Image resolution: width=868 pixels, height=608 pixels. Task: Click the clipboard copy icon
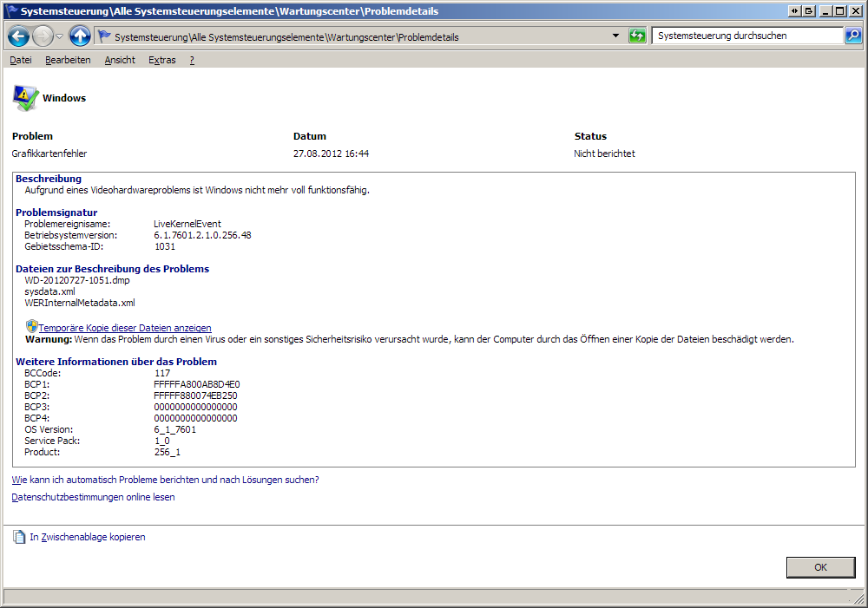[19, 537]
